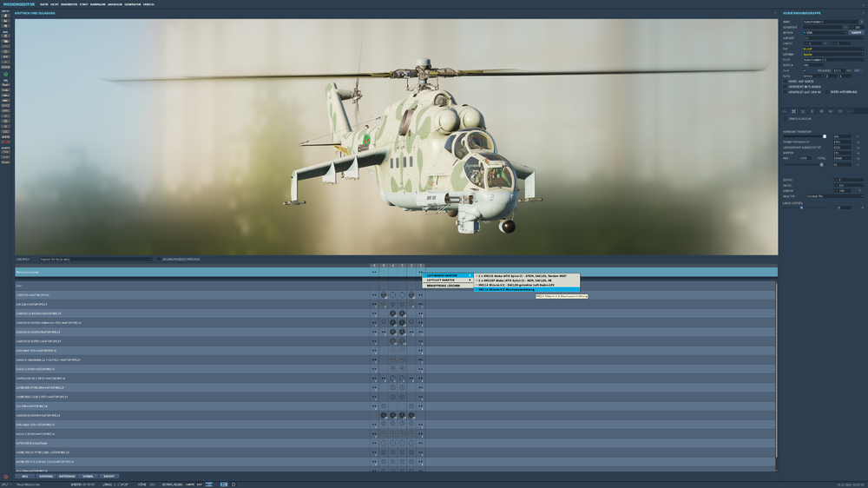Viewport: 868px width, 488px height.
Task: Click the red circle icon at bottom left
Action: tap(5, 477)
